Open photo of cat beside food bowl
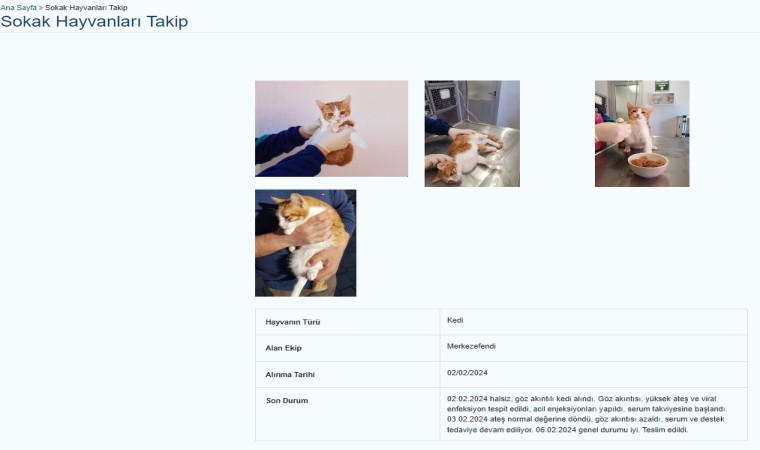Image resolution: width=760 pixels, height=450 pixels. 642,133
